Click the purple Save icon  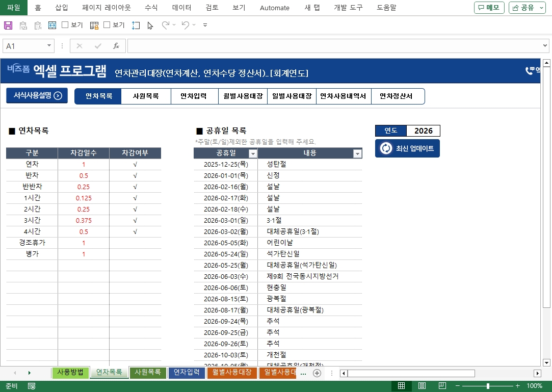(x=8, y=25)
